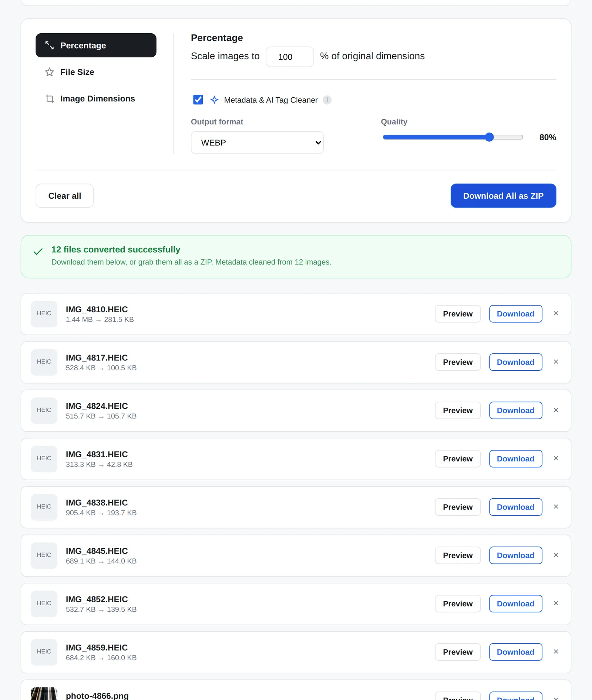This screenshot has width=592, height=700.
Task: Uncheck Metadata & AI Tag Cleaner checkbox
Action: coord(198,100)
